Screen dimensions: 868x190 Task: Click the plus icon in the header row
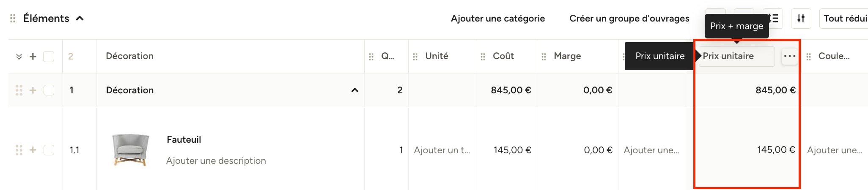(33, 57)
